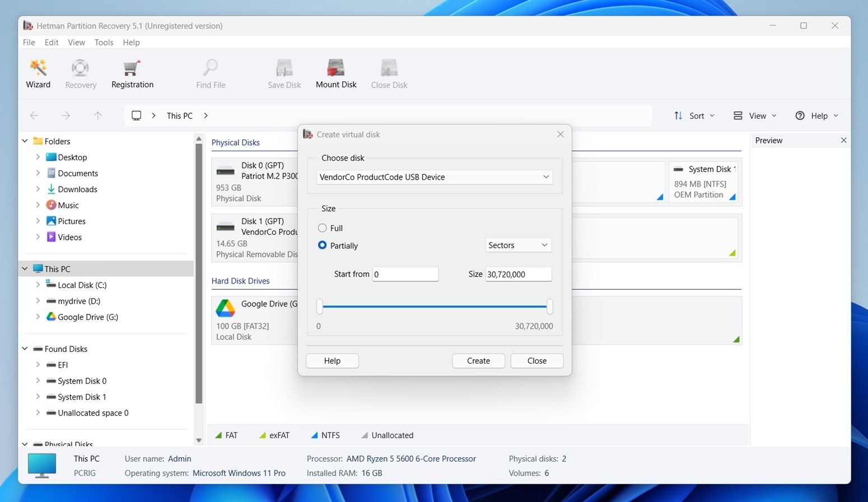Click the Create button

coord(478,360)
